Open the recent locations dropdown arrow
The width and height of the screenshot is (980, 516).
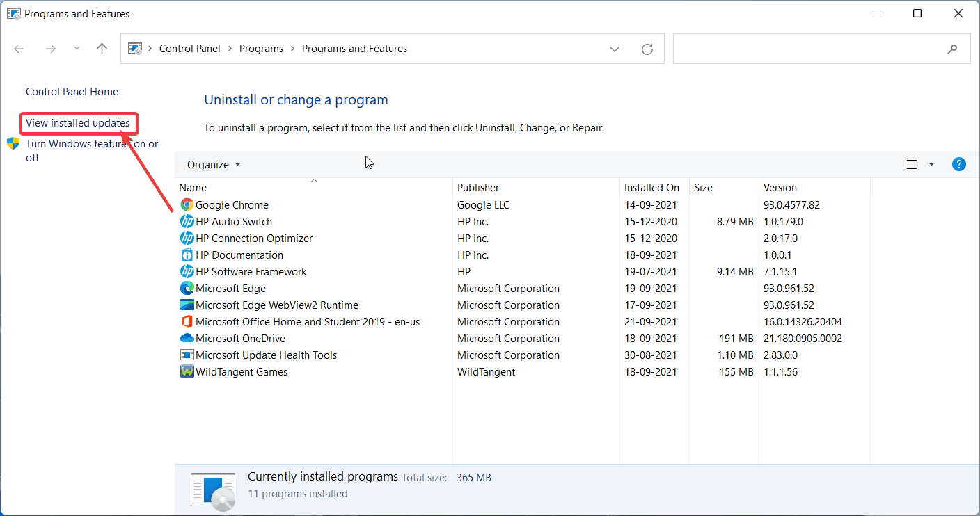[x=77, y=49]
